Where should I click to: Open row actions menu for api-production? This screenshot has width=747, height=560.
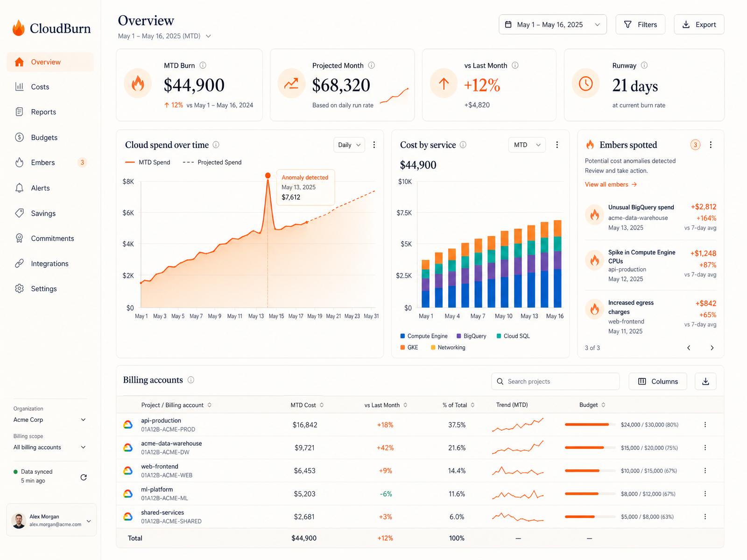click(705, 425)
